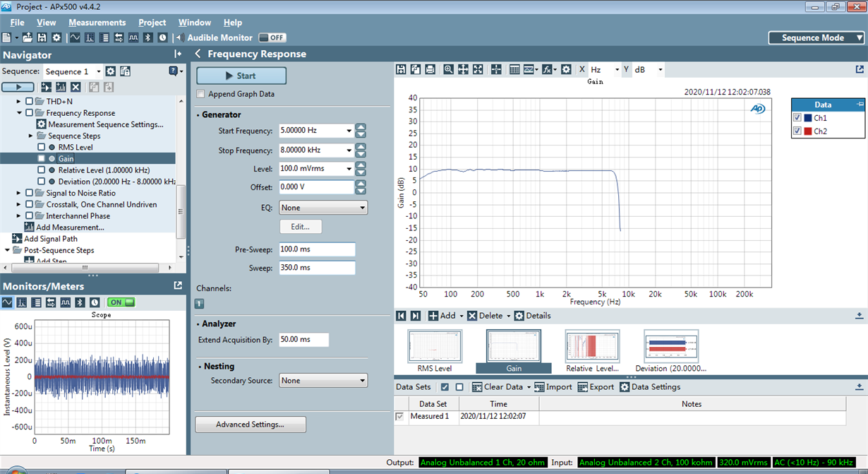Check the Gain result checkbox in tree
Image resolution: width=868 pixels, height=474 pixels.
41,158
